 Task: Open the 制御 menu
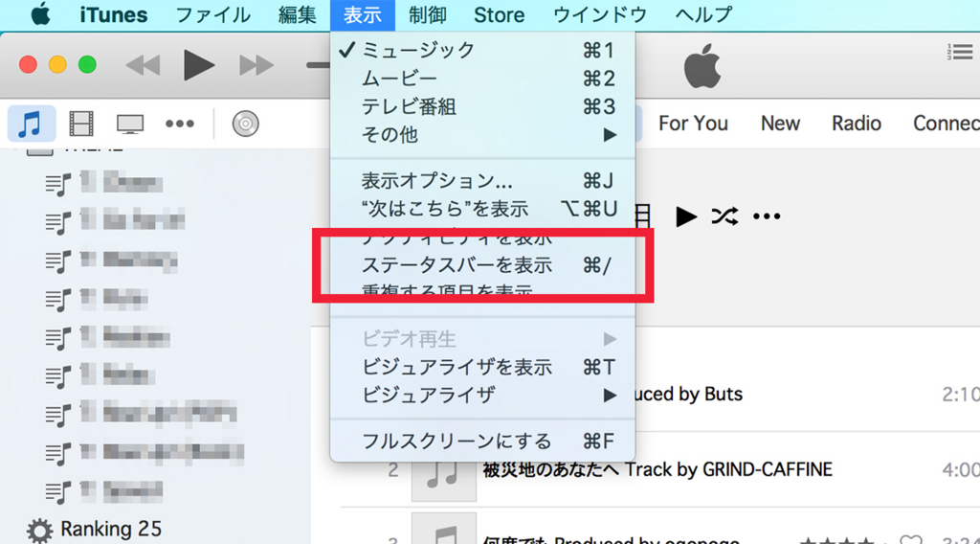point(428,14)
